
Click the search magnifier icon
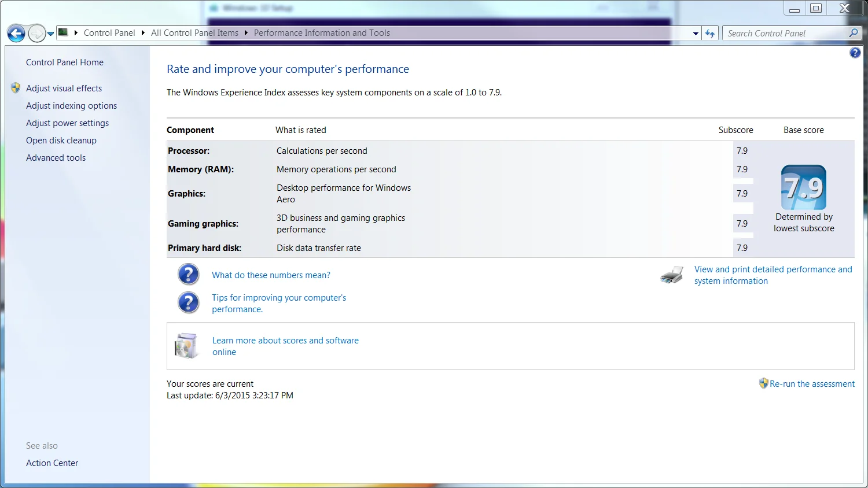point(854,34)
